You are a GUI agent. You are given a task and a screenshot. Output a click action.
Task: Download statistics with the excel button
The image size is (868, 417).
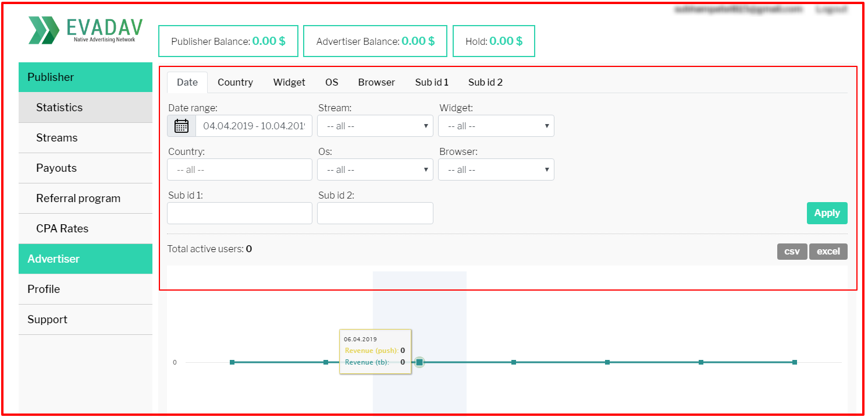click(x=828, y=252)
